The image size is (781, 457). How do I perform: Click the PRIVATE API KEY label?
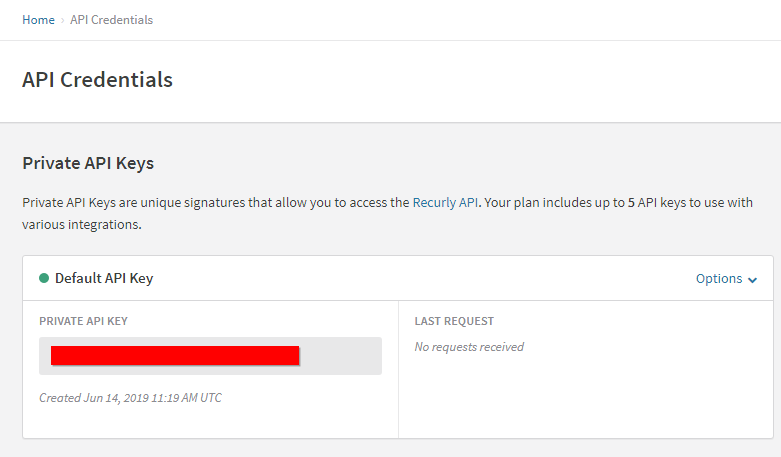click(x=83, y=321)
